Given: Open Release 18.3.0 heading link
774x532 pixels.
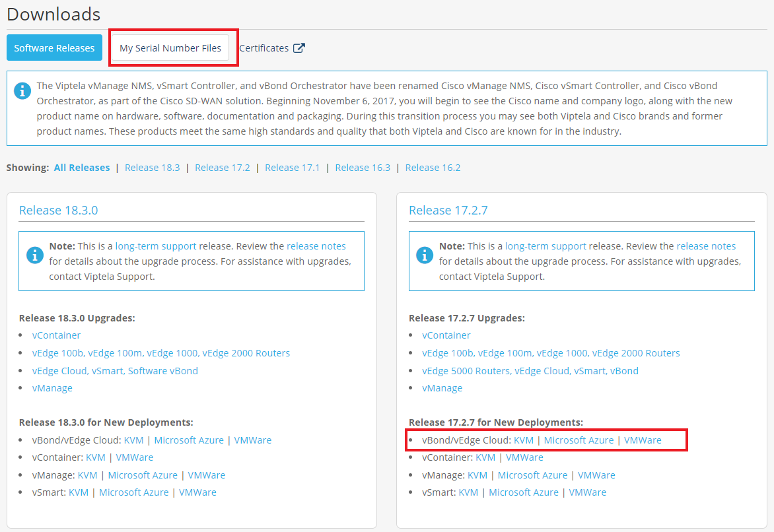Looking at the screenshot, I should click(x=58, y=211).
